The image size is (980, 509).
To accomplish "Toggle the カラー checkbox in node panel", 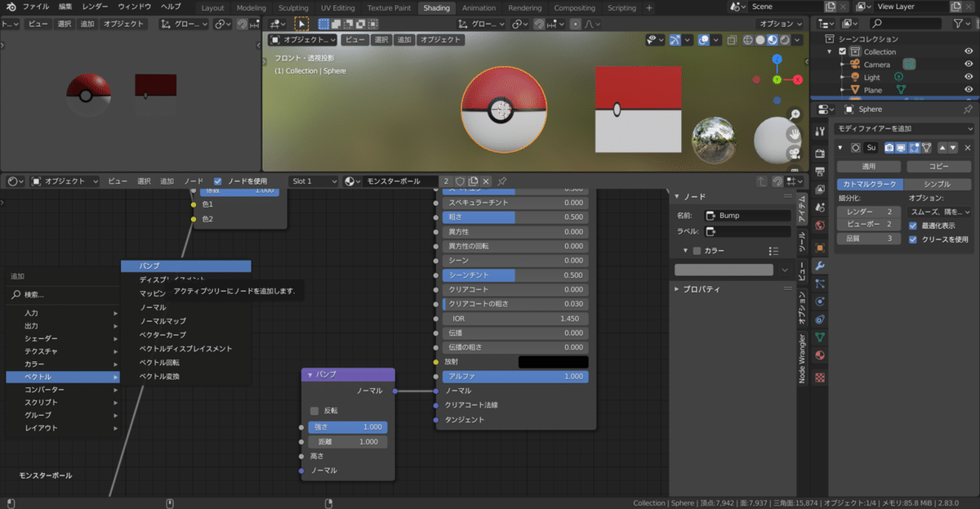I will (x=697, y=251).
